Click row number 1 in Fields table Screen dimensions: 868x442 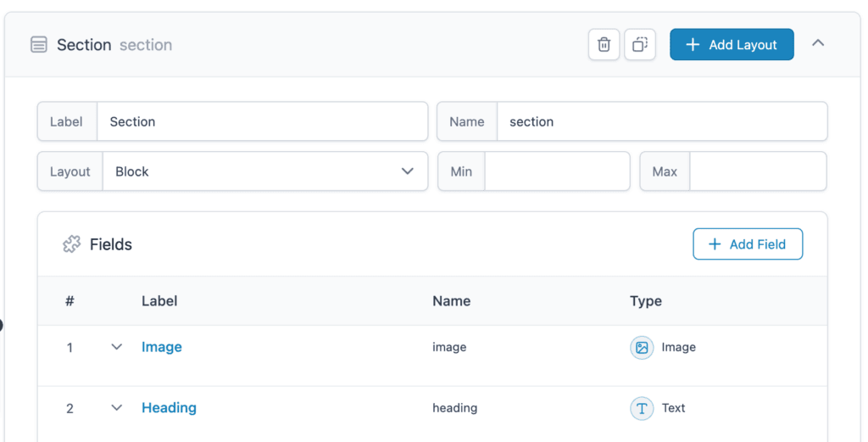click(70, 348)
